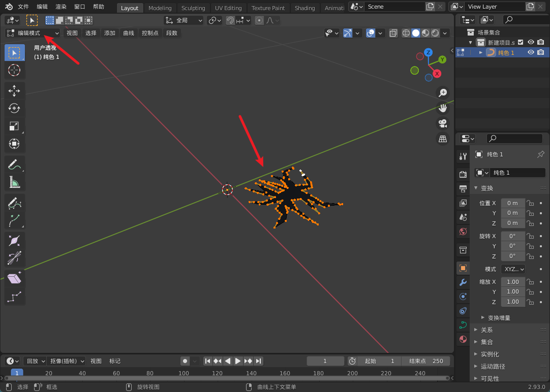Screen dimensions: 550x392
Task: Click the pan view hand icon
Action: pyautogui.click(x=443, y=108)
